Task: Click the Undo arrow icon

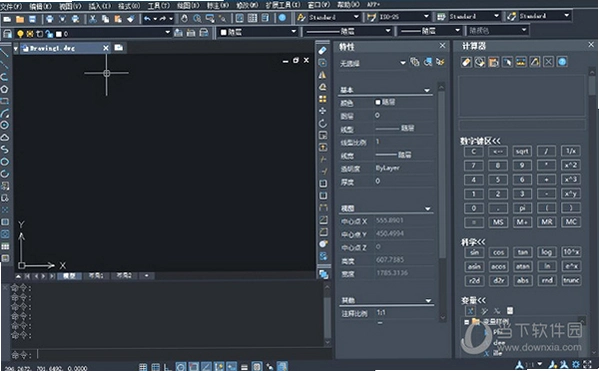Action: (147, 18)
